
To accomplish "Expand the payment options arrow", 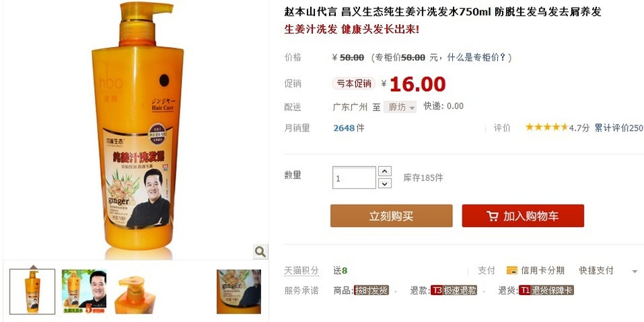I will coord(634,271).
